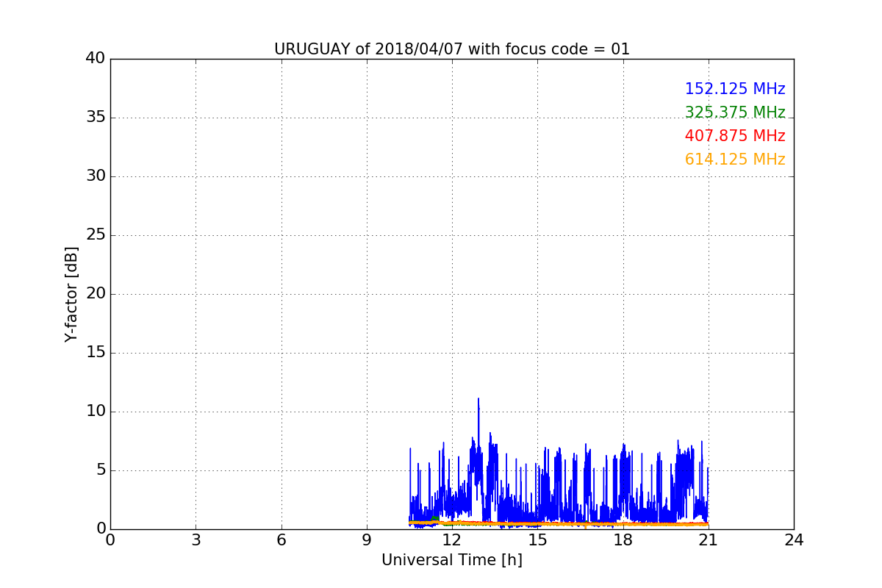Click the y-axis tick label 10

(96, 412)
